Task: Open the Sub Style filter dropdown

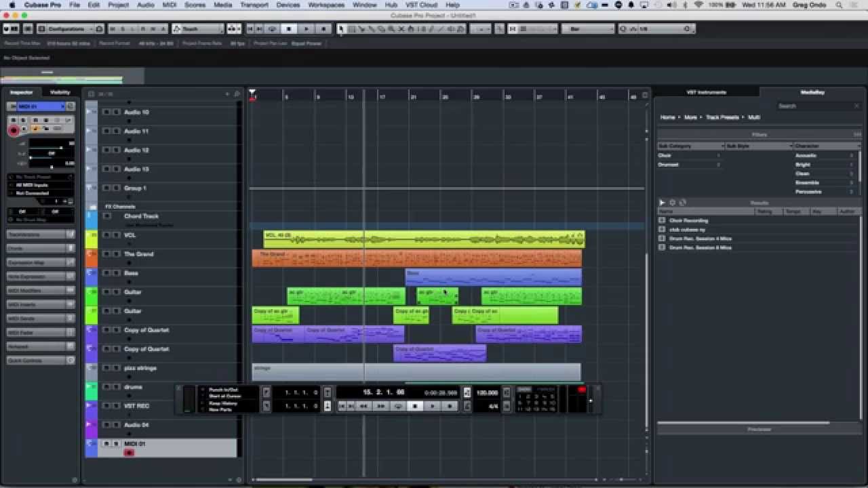Action: [x=758, y=146]
